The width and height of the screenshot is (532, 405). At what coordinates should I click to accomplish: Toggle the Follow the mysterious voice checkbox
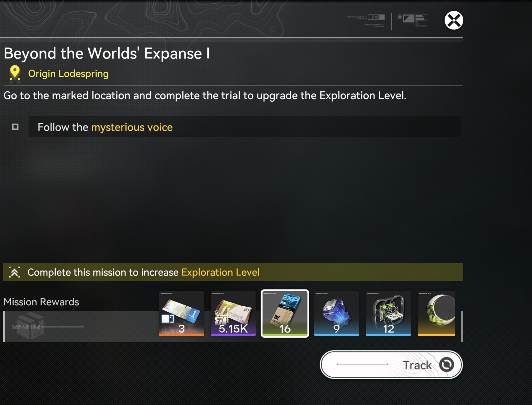click(15, 127)
